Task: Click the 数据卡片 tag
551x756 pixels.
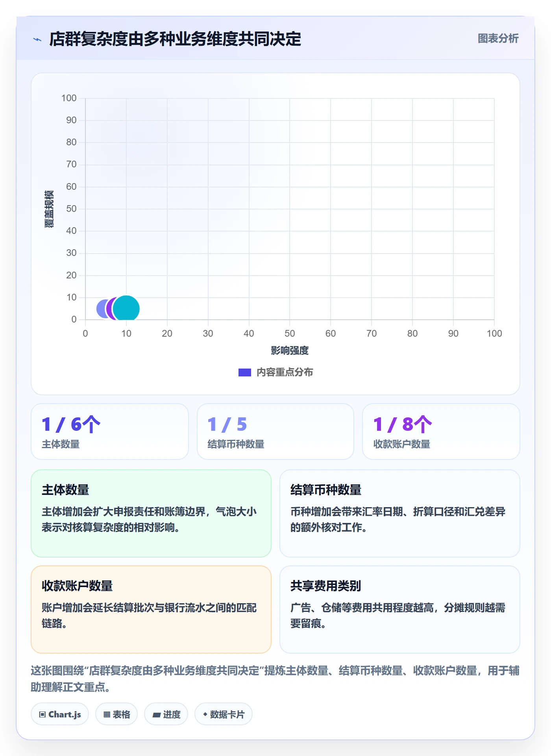Action: coord(224,714)
